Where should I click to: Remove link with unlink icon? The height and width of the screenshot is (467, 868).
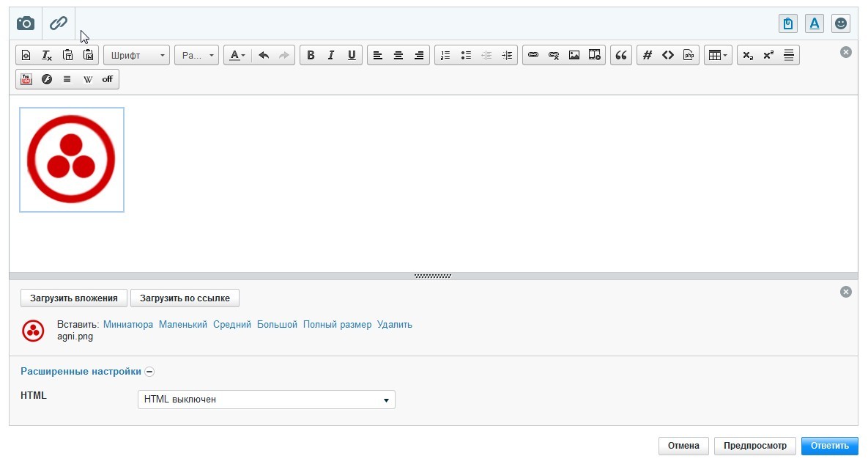click(x=554, y=55)
